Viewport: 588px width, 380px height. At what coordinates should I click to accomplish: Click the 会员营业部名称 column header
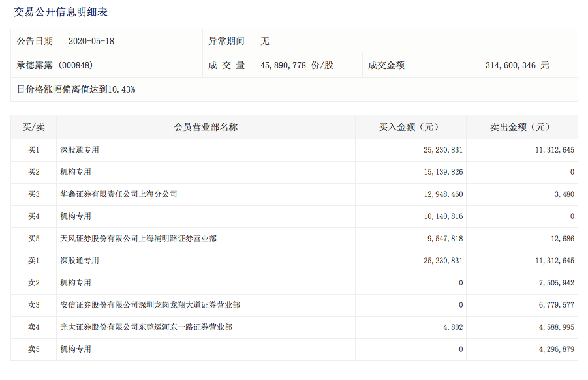(x=206, y=127)
